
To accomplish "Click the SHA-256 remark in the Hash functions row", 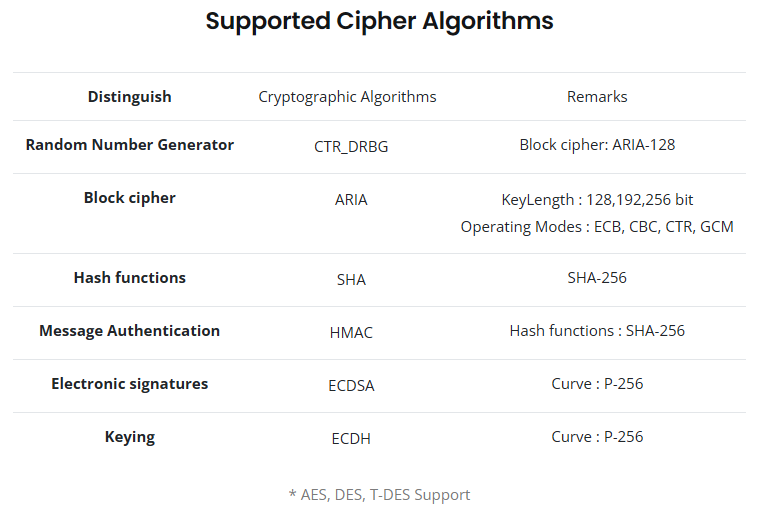I will [x=597, y=277].
